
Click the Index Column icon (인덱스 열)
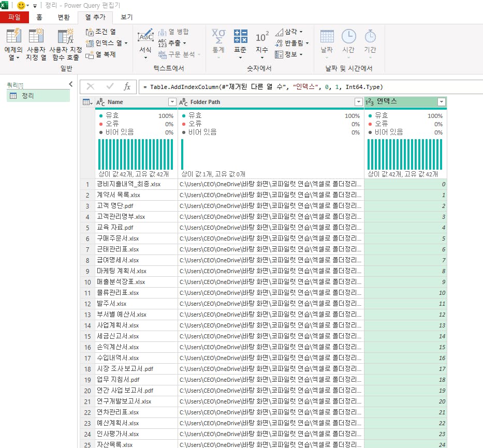pyautogui.click(x=90, y=43)
